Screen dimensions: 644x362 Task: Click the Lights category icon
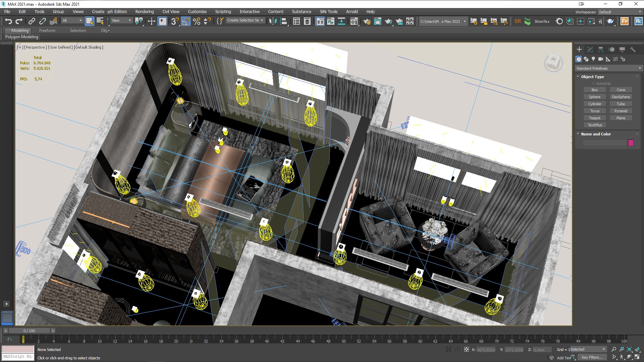[x=593, y=59]
